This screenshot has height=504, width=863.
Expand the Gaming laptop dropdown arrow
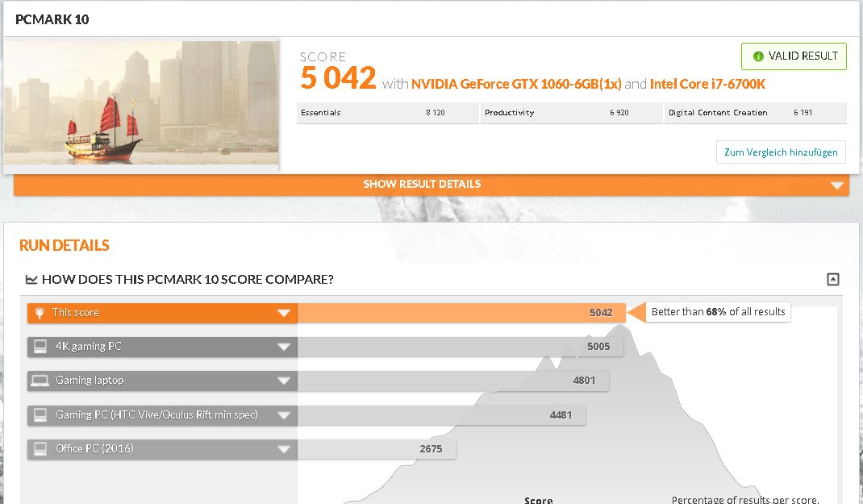tap(283, 381)
